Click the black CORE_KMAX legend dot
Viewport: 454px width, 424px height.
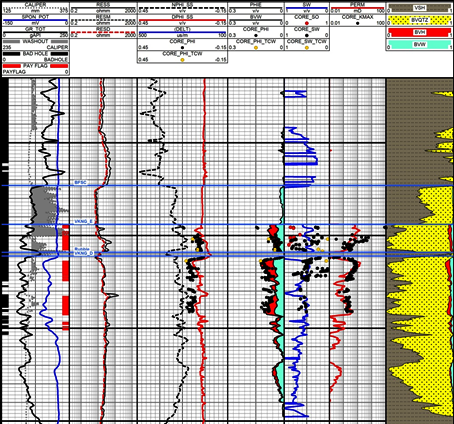(357, 23)
